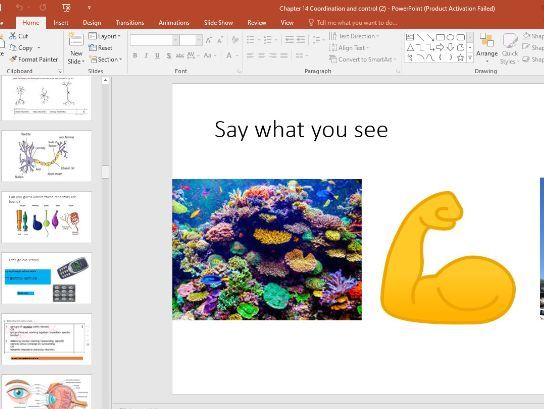Open the Arrange dropdown

coord(487,48)
